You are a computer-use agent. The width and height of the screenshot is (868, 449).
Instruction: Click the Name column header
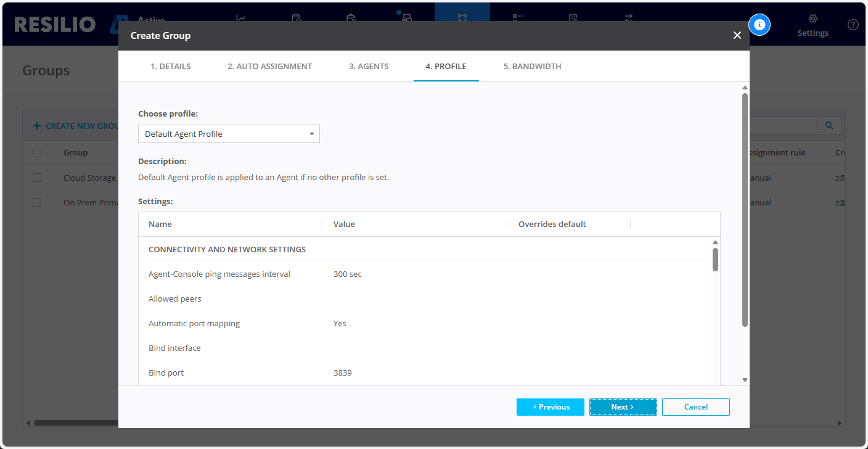160,224
